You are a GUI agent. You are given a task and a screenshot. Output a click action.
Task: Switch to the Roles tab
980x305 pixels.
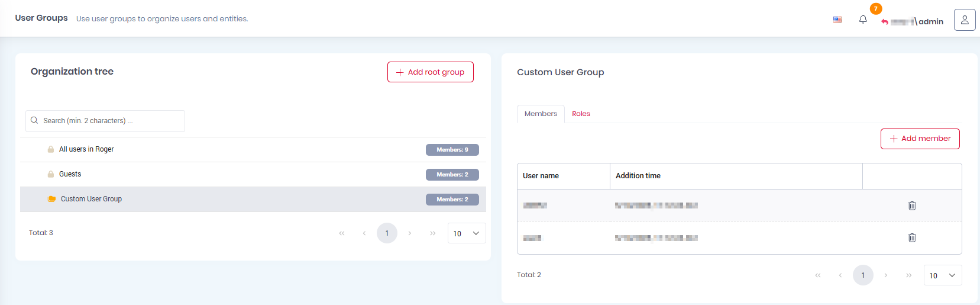click(x=581, y=114)
